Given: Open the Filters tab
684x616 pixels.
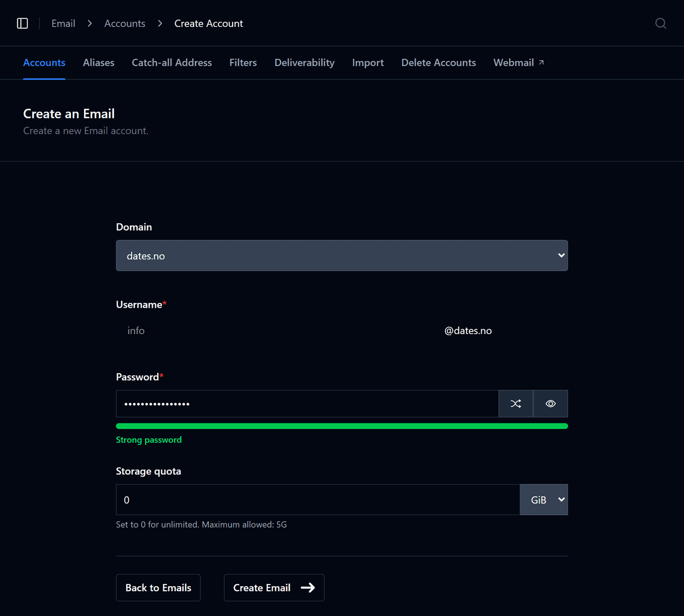Looking at the screenshot, I should tap(243, 63).
